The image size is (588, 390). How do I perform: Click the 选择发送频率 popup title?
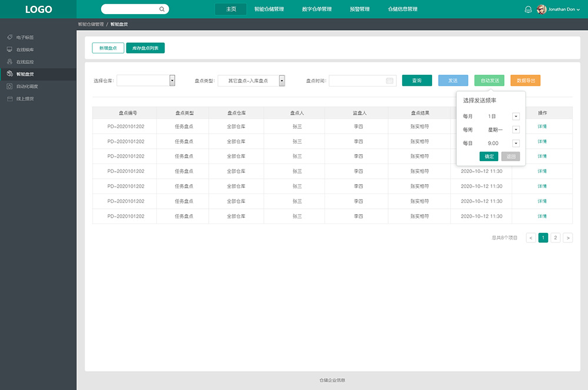pyautogui.click(x=480, y=101)
